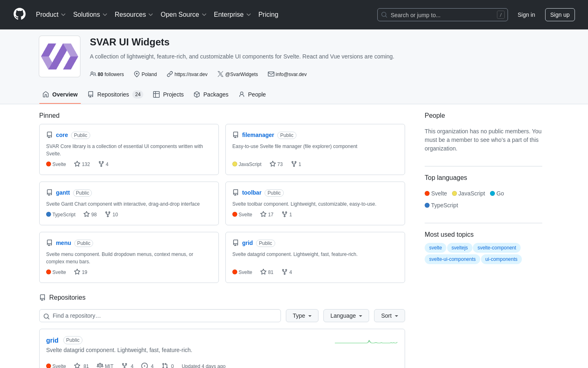
Task: Switch to the Overview tab
Action: click(x=60, y=94)
